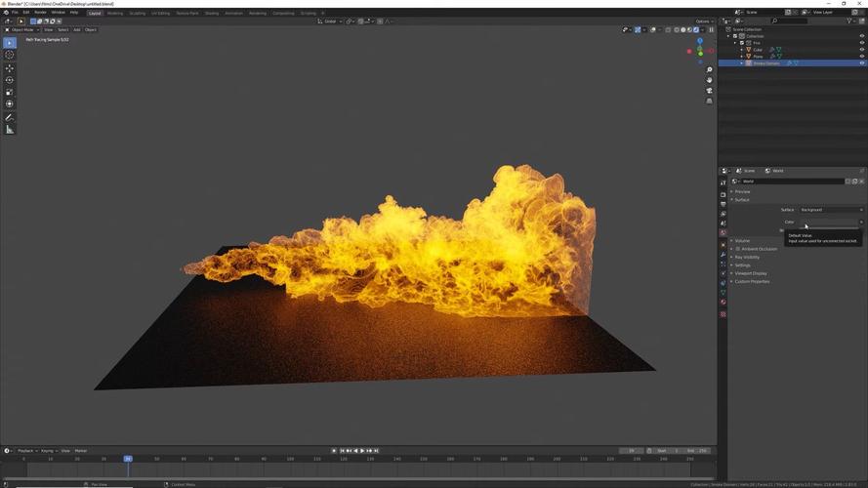Switch to rendered viewport shading

[696, 30]
